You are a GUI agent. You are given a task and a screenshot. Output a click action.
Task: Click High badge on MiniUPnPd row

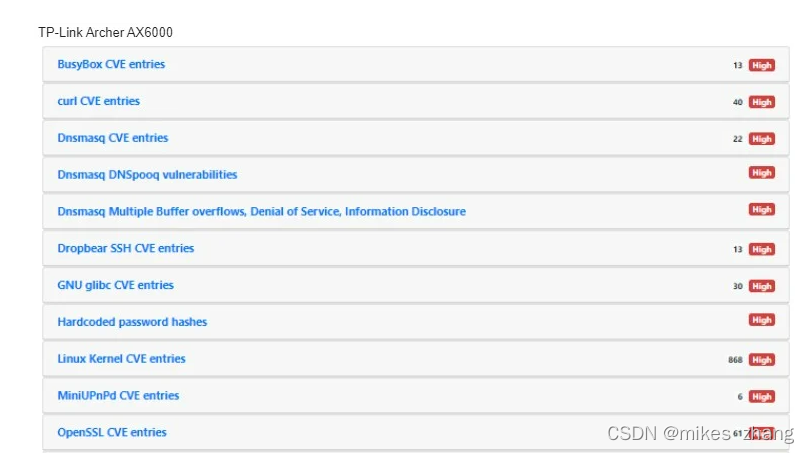pos(762,397)
